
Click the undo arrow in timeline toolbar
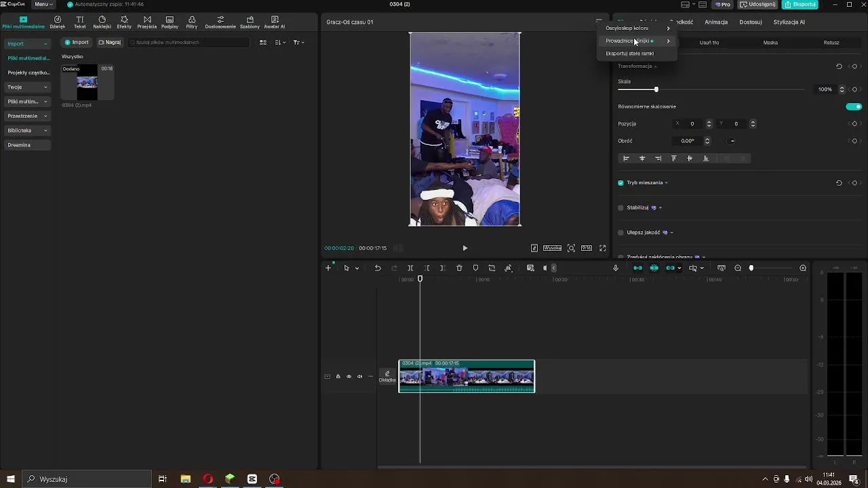pyautogui.click(x=378, y=268)
